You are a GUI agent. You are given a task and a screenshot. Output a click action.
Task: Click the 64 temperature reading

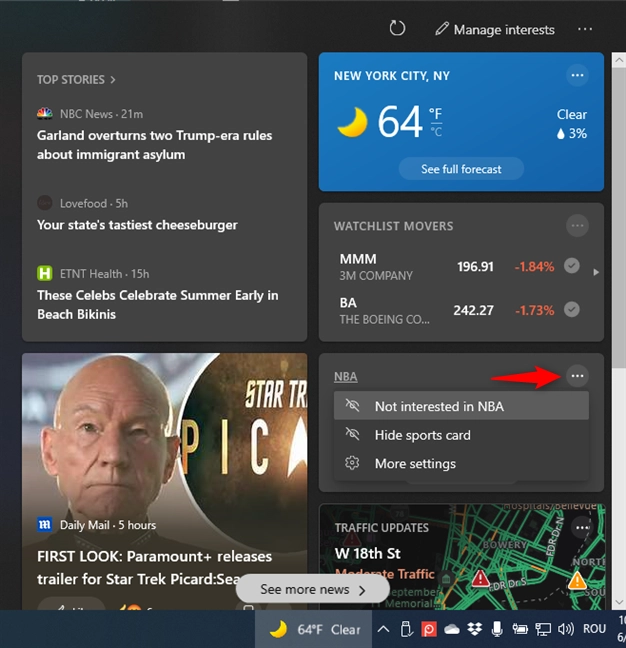coord(400,122)
